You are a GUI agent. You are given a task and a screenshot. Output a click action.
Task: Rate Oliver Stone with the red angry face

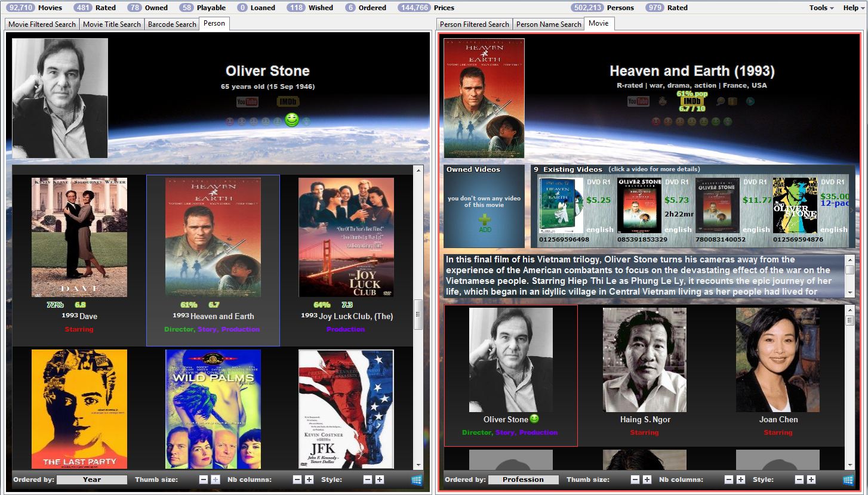tap(230, 122)
